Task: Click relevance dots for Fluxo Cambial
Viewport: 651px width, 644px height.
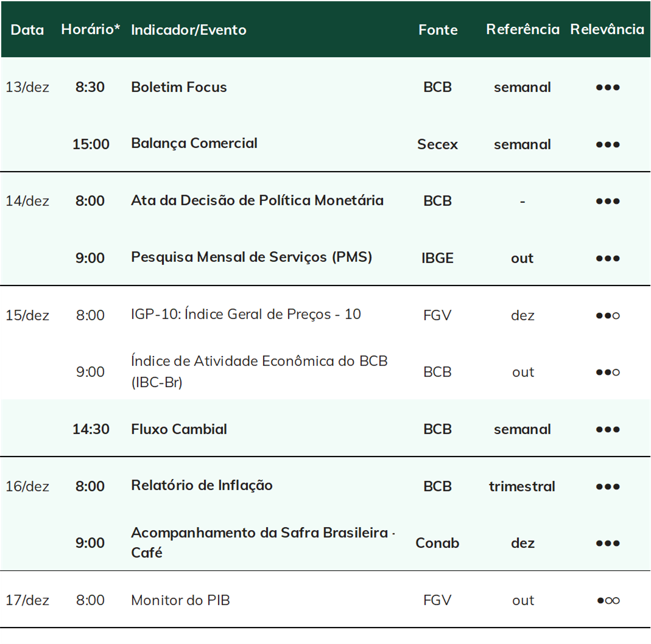Action: tap(608, 430)
